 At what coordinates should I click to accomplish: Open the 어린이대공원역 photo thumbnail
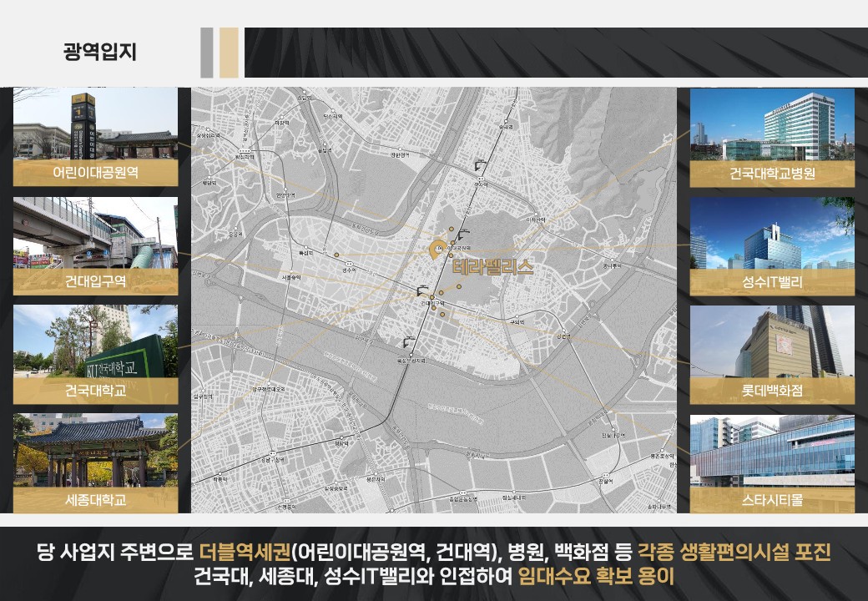95,124
